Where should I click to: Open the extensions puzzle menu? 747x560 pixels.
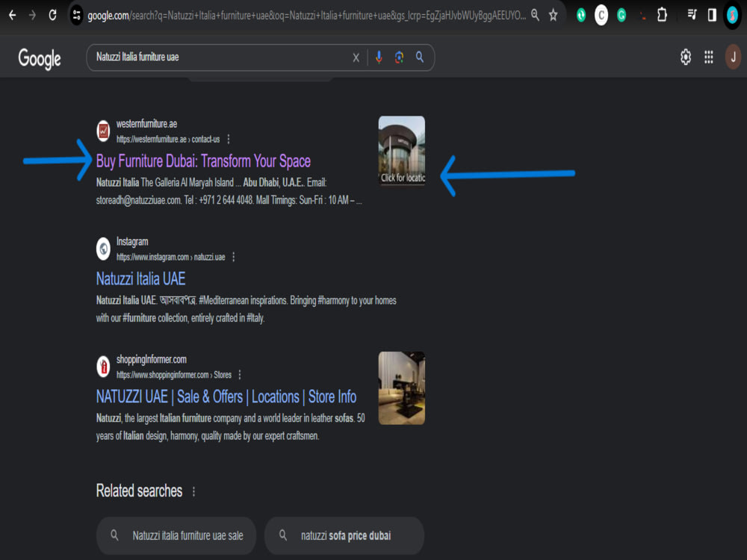tap(662, 15)
